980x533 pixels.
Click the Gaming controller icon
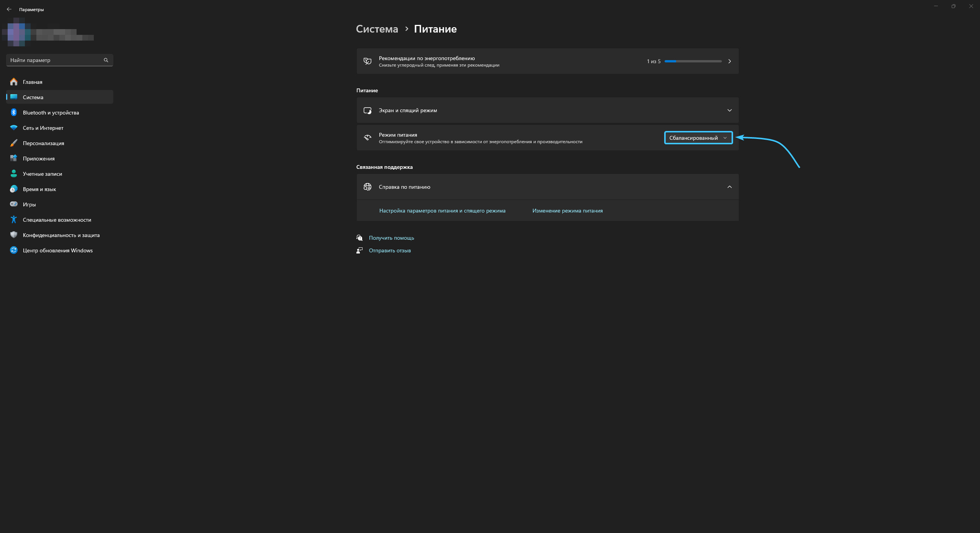[x=14, y=204]
